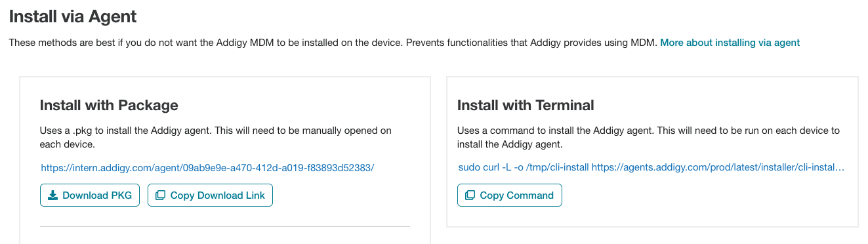This screenshot has width=868, height=244.
Task: Copy the package download link
Action: click(210, 195)
